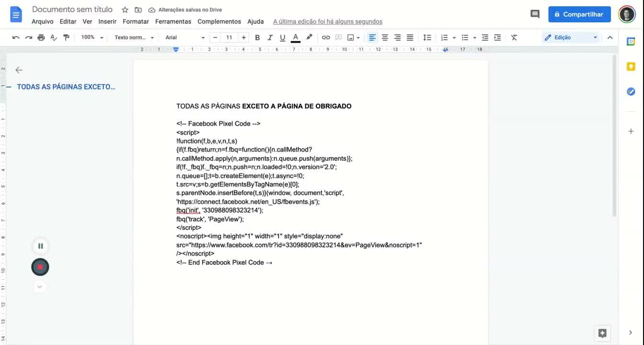The image size is (644, 345).
Task: Toggle italic formatting
Action: 270,37
